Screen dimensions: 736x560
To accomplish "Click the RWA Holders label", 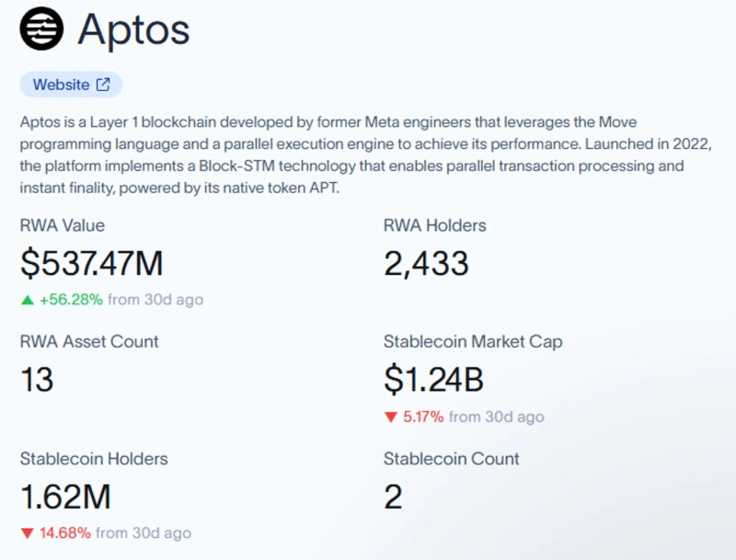I will click(434, 225).
